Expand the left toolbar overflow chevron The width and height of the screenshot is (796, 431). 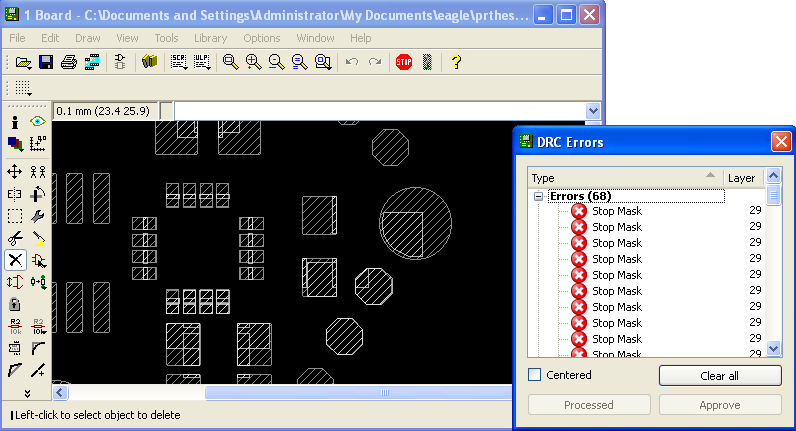27,393
